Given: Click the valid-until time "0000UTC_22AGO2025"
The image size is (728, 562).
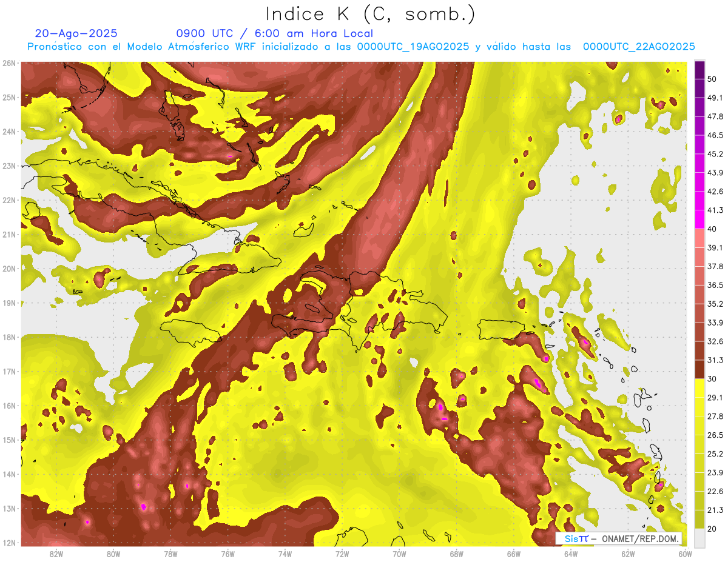Looking at the screenshot, I should 639,47.
